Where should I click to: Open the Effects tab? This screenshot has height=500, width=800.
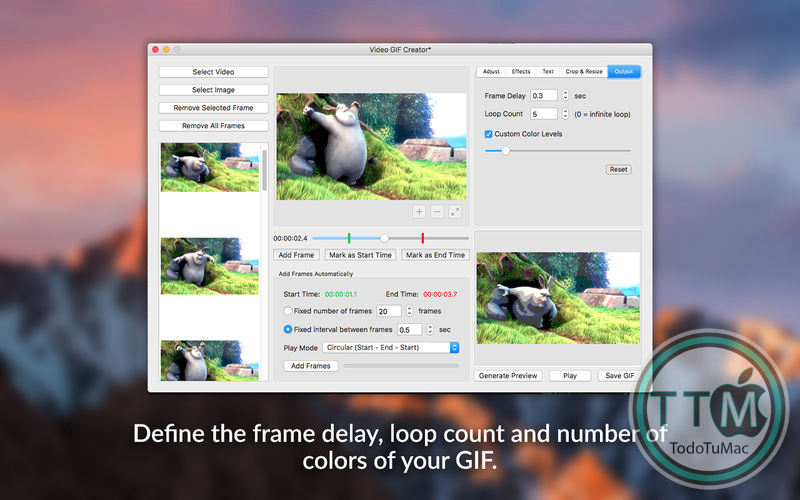521,71
